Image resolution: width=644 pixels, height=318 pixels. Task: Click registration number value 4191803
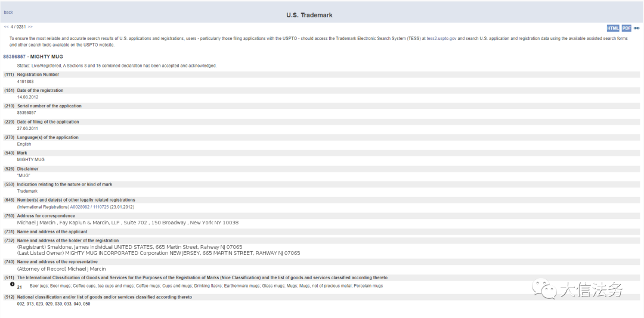[26, 82]
